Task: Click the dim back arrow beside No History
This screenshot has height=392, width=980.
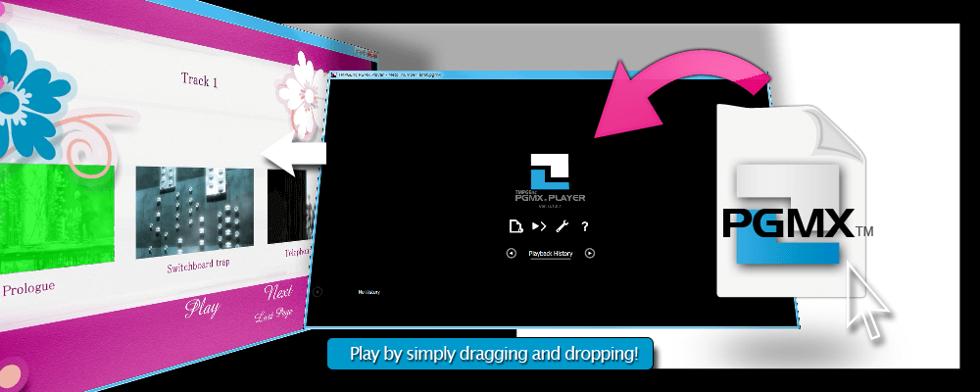Action: (x=318, y=292)
